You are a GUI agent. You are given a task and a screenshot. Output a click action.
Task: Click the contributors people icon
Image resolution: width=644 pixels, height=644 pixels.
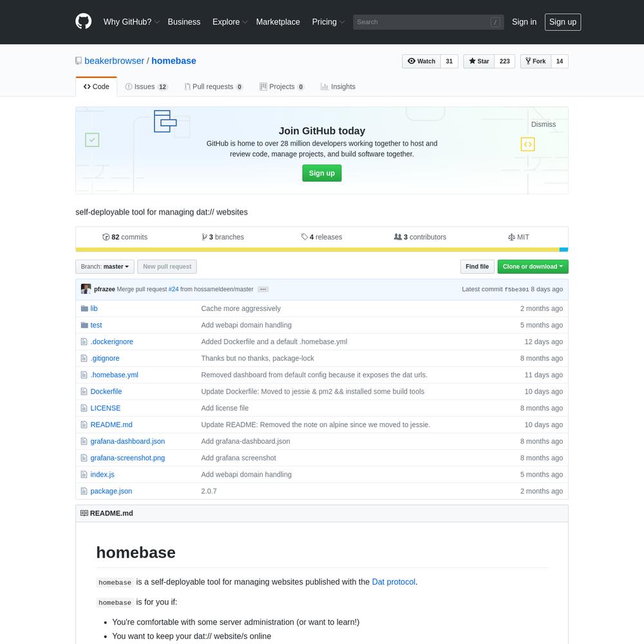[x=397, y=236]
